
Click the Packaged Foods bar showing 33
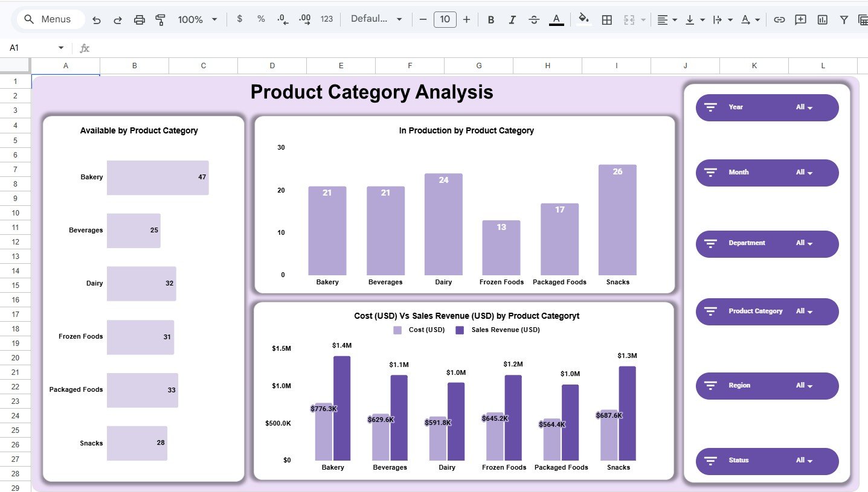[x=143, y=390]
